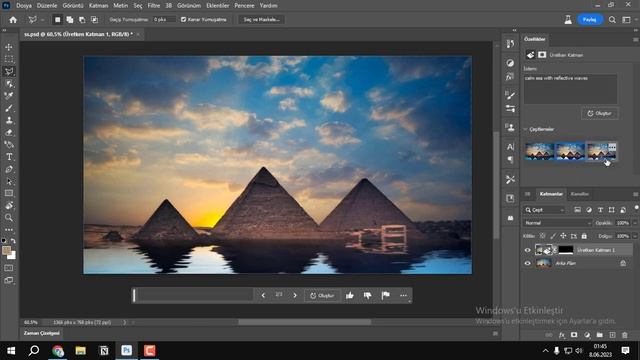This screenshot has width=640, height=360.
Task: Click the Subtract from Selection mode icon
Action: point(82,20)
